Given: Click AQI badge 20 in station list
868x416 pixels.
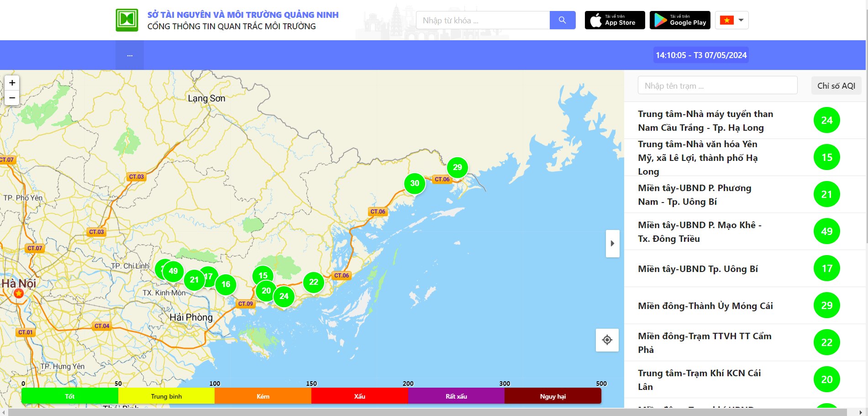Looking at the screenshot, I should 827,379.
